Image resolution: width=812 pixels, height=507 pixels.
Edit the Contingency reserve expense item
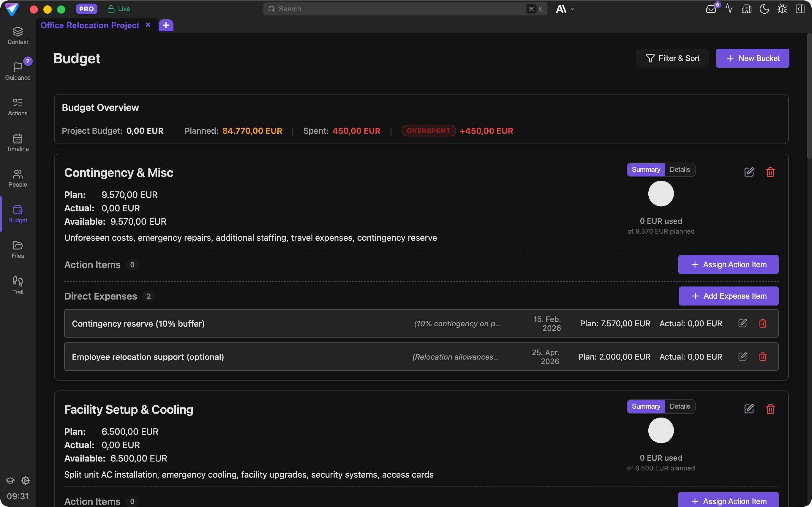click(742, 323)
